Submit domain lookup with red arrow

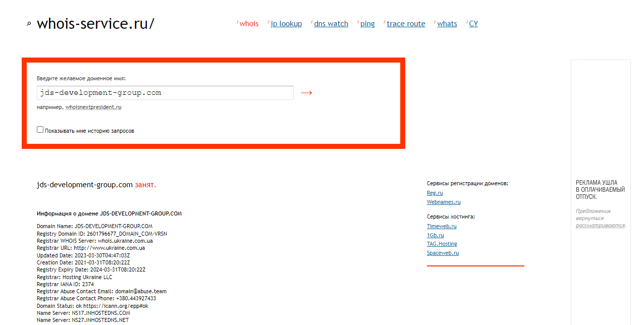coord(306,93)
